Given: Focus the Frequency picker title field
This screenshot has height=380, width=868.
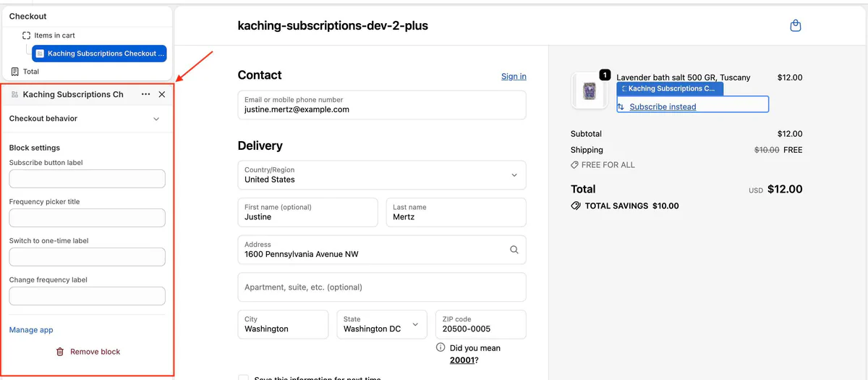Looking at the screenshot, I should (88, 218).
